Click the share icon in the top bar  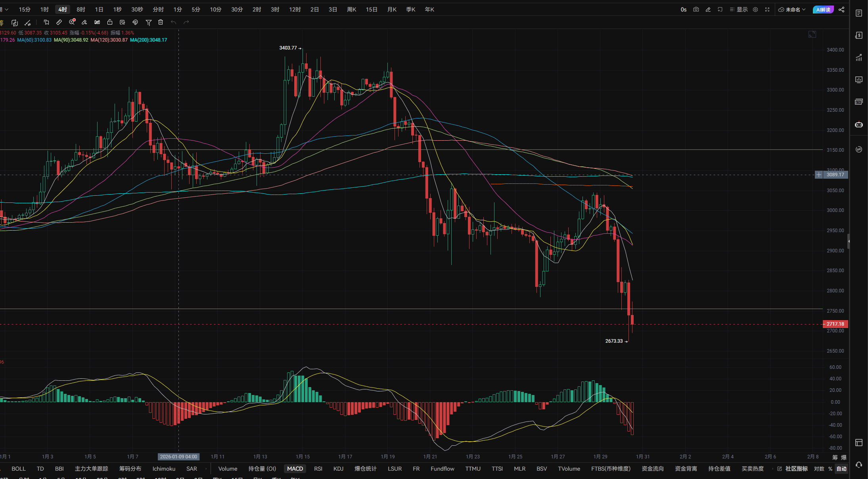[841, 10]
